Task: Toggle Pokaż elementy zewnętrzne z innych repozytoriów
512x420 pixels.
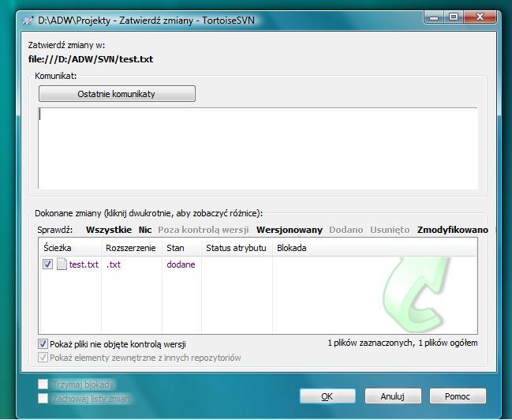Action: point(43,358)
